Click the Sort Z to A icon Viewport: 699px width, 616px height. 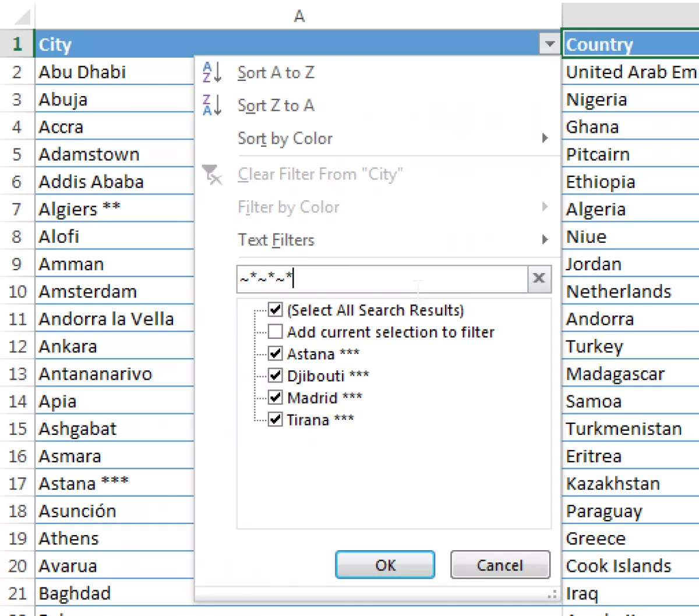coord(211,105)
